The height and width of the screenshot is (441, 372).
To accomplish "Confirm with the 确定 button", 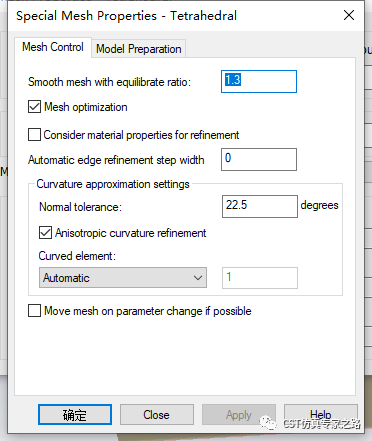I will coord(75,415).
